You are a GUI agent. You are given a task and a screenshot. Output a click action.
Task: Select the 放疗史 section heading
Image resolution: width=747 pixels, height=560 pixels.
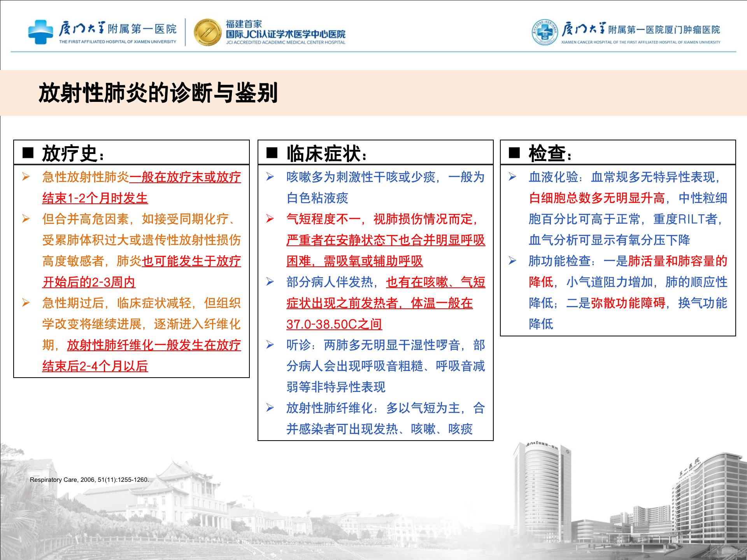click(x=73, y=154)
